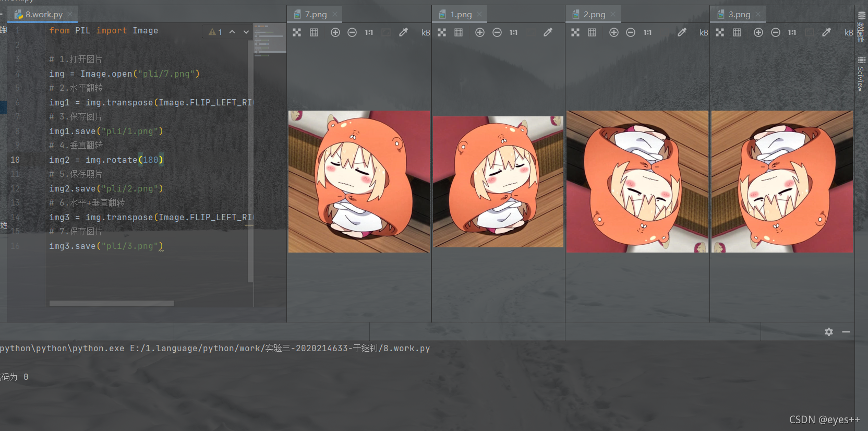Screen dimensions: 868x431
Task: Click the editor horizontal scrollbar
Action: pyautogui.click(x=112, y=303)
